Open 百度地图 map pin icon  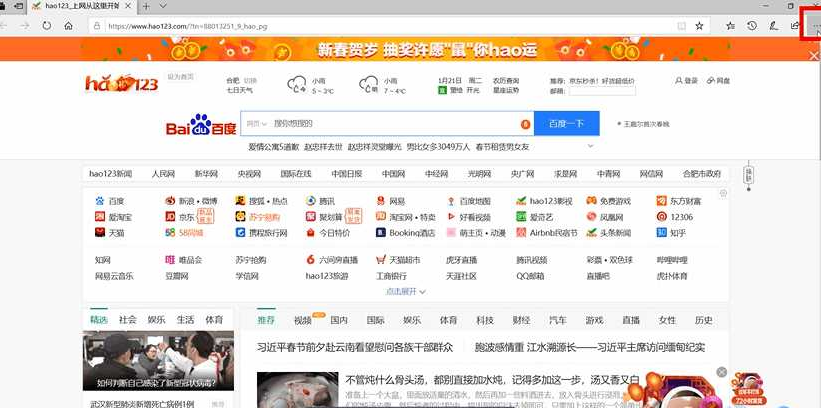(451, 201)
